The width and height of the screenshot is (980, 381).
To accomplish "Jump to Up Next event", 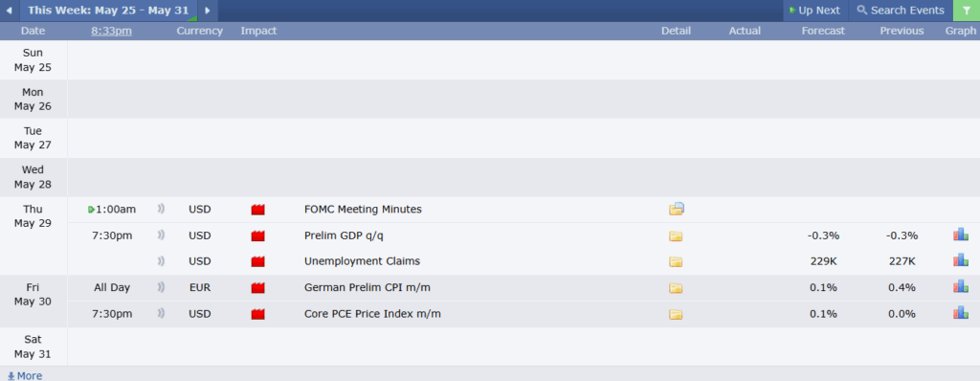I will point(814,11).
